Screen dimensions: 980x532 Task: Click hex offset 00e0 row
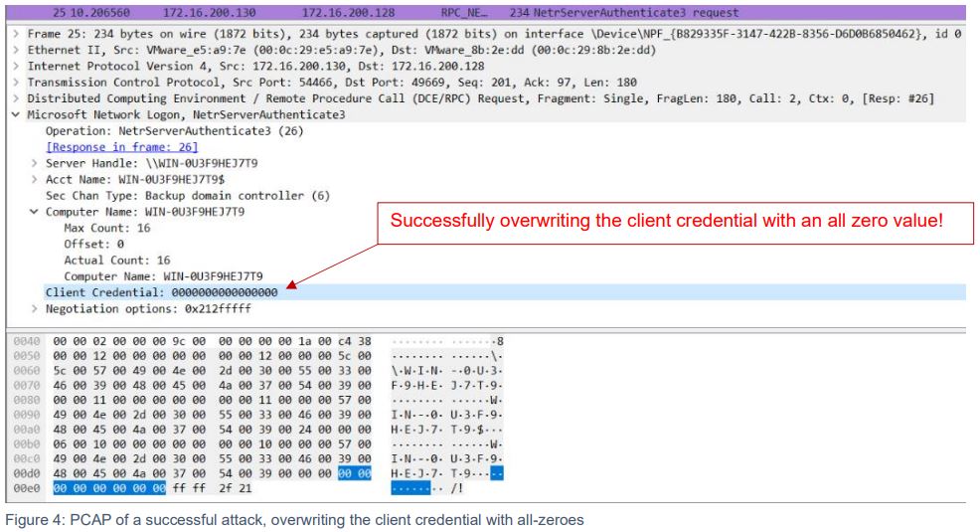coord(27,488)
